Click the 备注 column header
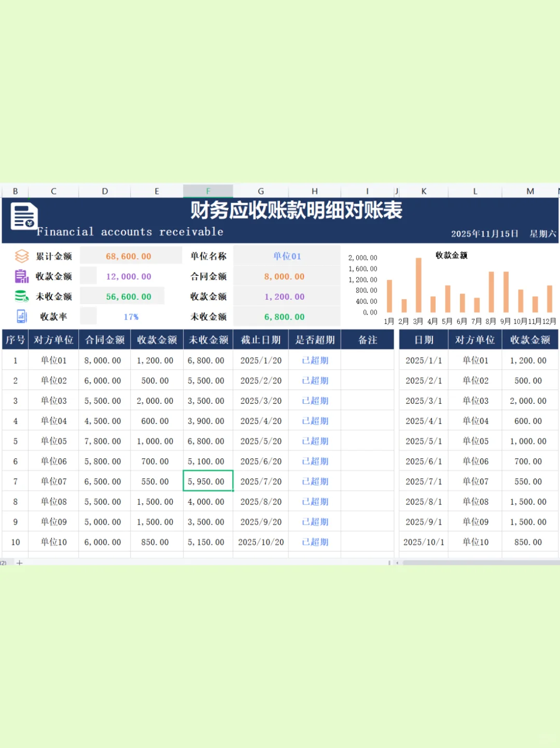 [368, 339]
